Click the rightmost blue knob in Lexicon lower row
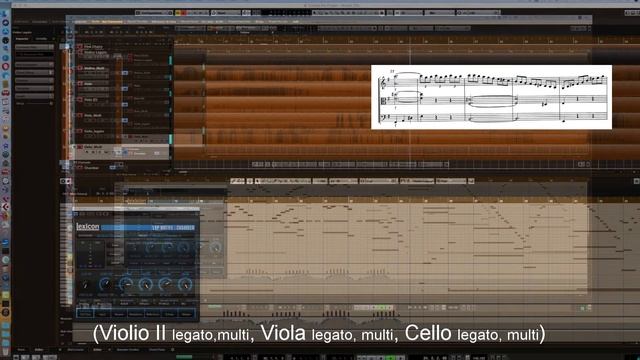The width and height of the screenshot is (640, 360). pyautogui.click(x=184, y=284)
